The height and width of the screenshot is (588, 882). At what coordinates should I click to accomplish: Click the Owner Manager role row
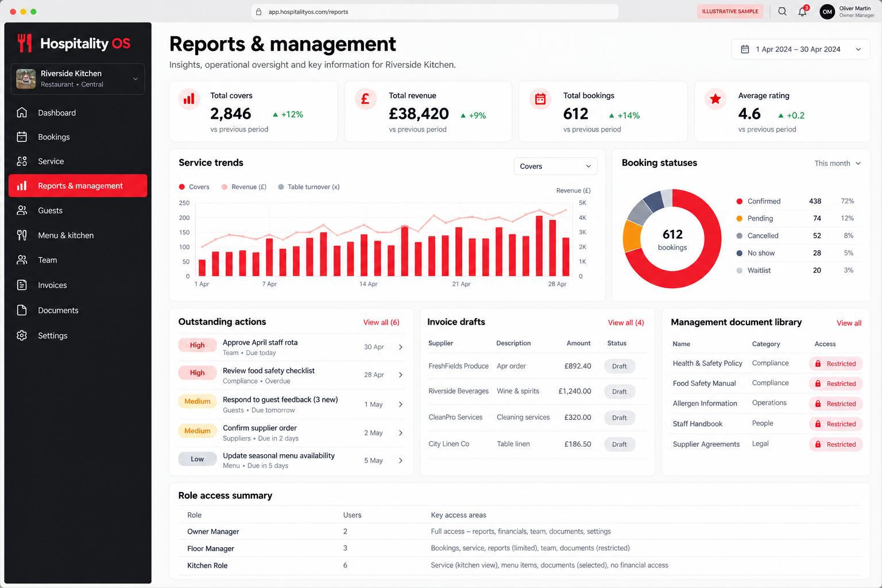pos(520,532)
